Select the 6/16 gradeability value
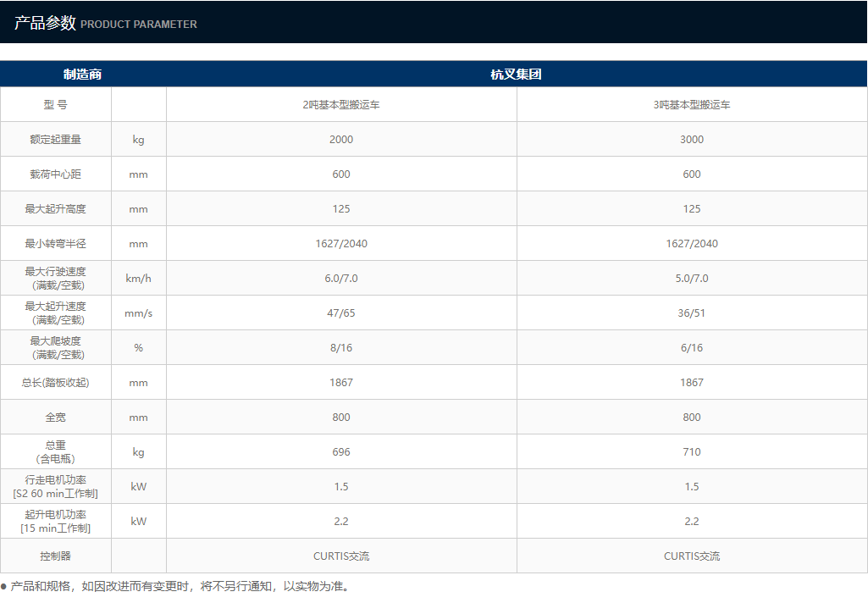Image resolution: width=868 pixels, height=614 pixels. click(691, 348)
